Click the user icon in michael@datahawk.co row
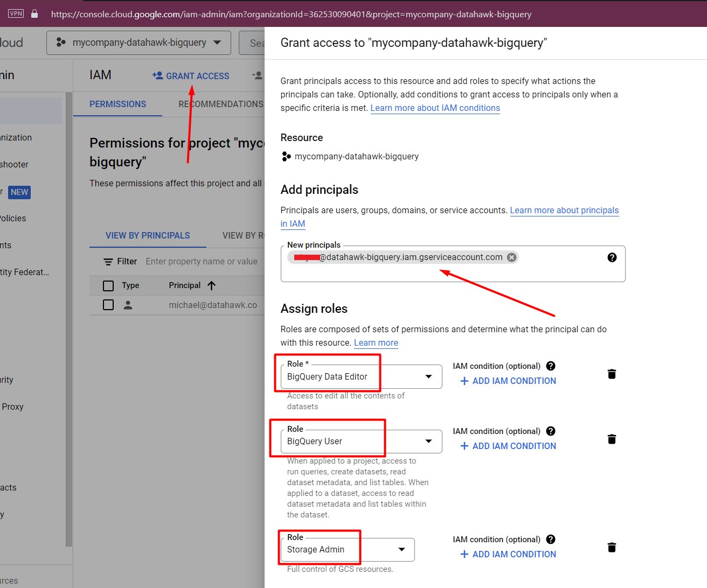This screenshot has width=707, height=588. pos(128,305)
